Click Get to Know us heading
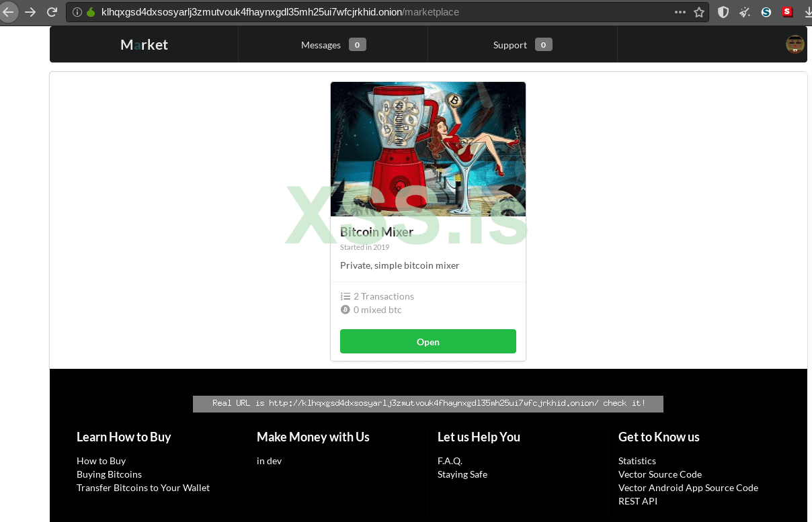Screen dimensions: 812x522 pyautogui.click(x=659, y=437)
